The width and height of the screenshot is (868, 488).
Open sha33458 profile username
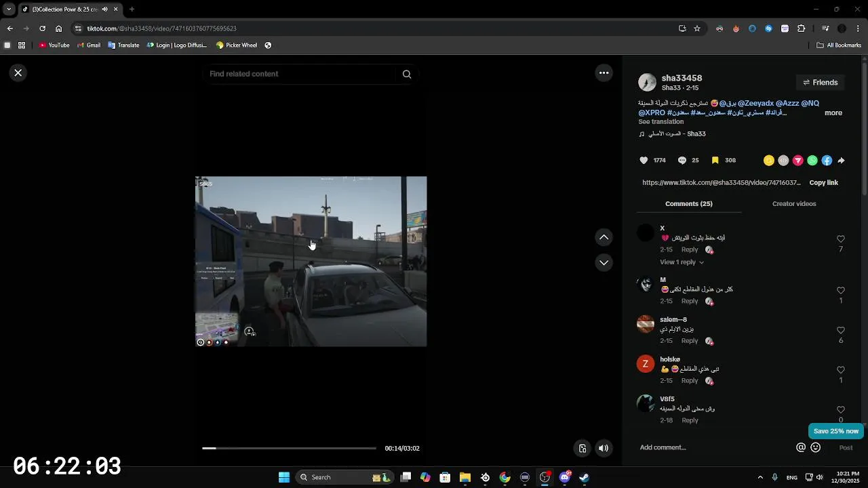682,78
